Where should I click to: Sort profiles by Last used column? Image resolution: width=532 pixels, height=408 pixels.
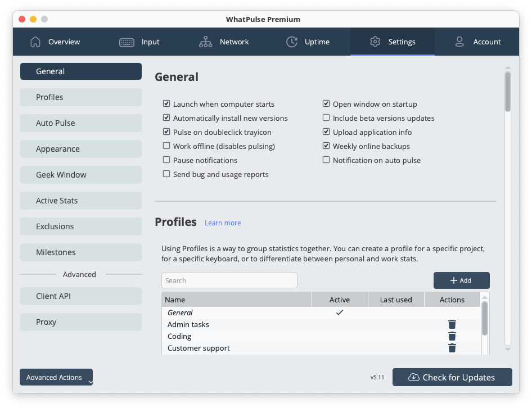(x=396, y=300)
